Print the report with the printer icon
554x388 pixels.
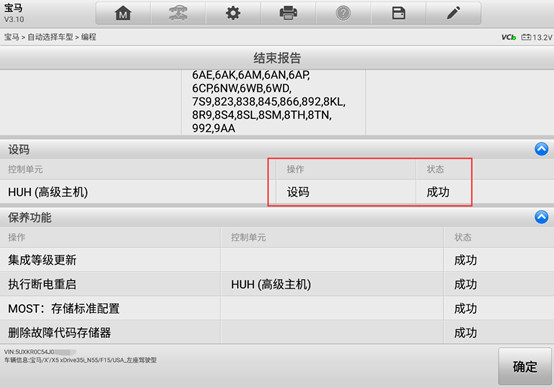(x=288, y=13)
